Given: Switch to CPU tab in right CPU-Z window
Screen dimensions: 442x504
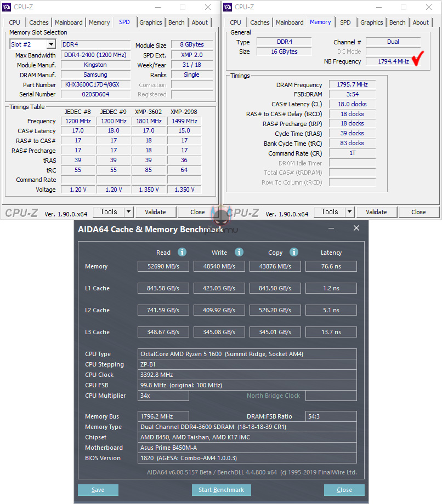Looking at the screenshot, I should [235, 22].
